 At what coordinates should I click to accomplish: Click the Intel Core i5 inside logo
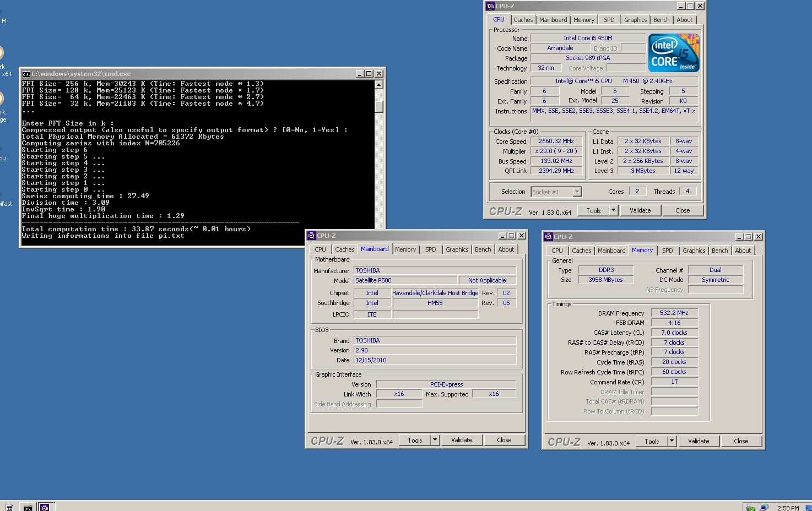tap(674, 53)
